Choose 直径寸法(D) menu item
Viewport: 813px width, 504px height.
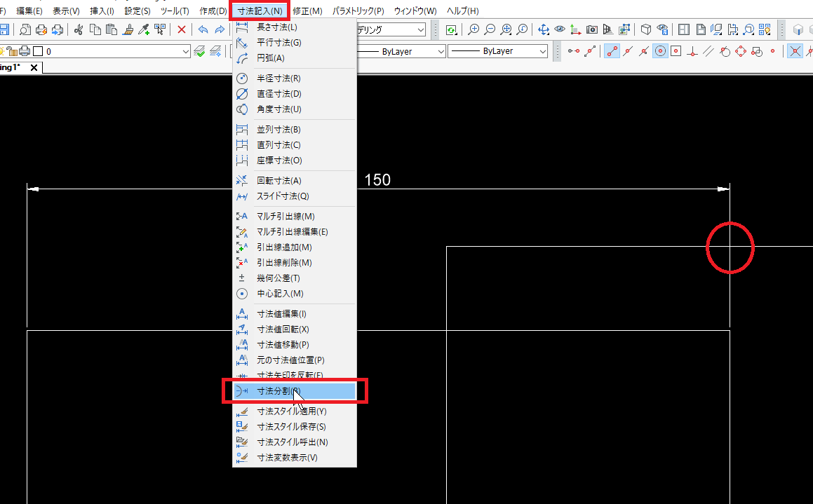tap(295, 94)
